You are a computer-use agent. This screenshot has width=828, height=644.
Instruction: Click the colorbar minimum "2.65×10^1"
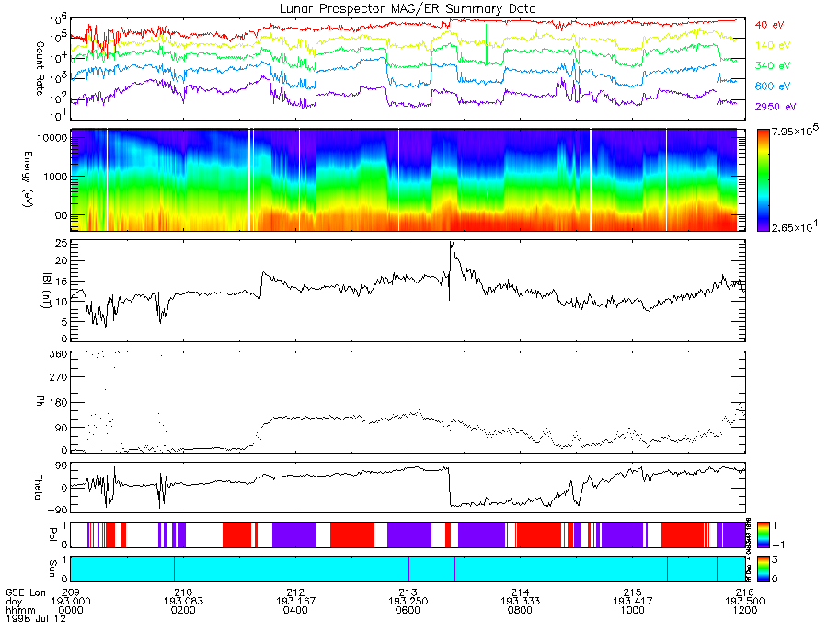pos(795,227)
